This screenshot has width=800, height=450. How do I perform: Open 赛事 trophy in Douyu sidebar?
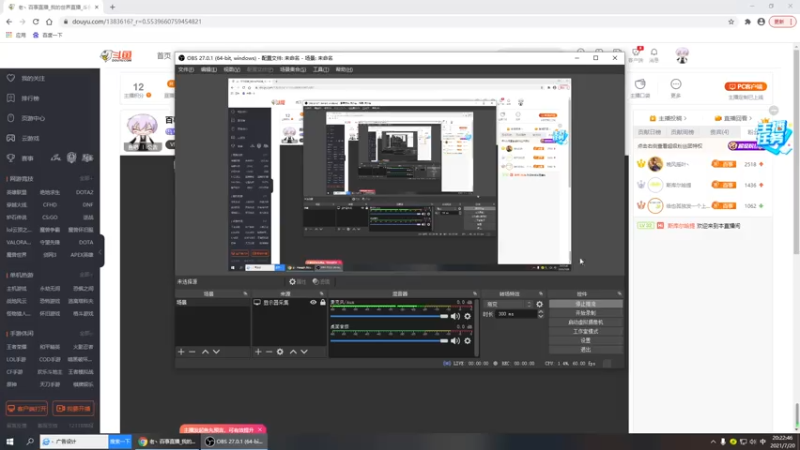[20, 158]
